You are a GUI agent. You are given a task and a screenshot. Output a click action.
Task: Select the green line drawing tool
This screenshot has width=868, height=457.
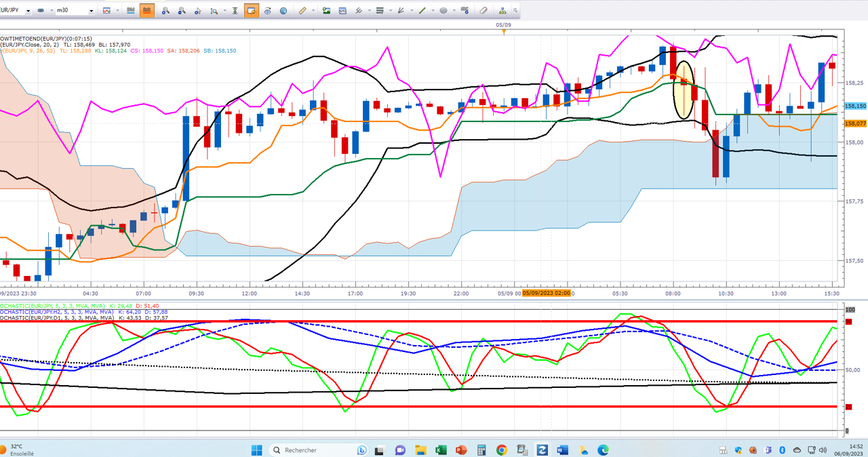tap(422, 11)
